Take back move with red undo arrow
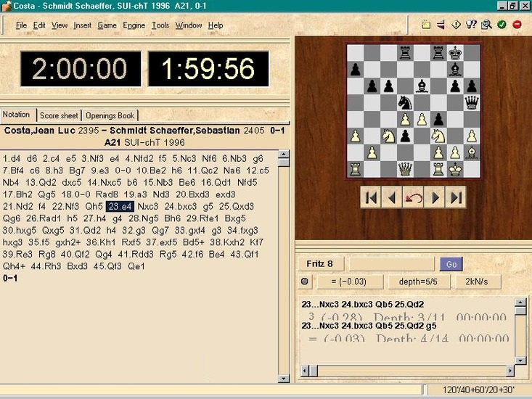Image resolution: width=532 pixels, height=399 pixels. click(x=414, y=197)
